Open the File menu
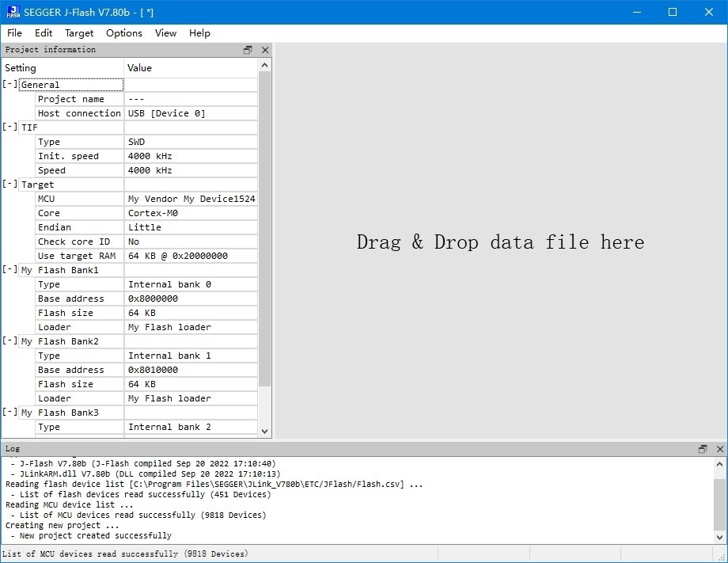This screenshot has height=563, width=728. [x=14, y=33]
